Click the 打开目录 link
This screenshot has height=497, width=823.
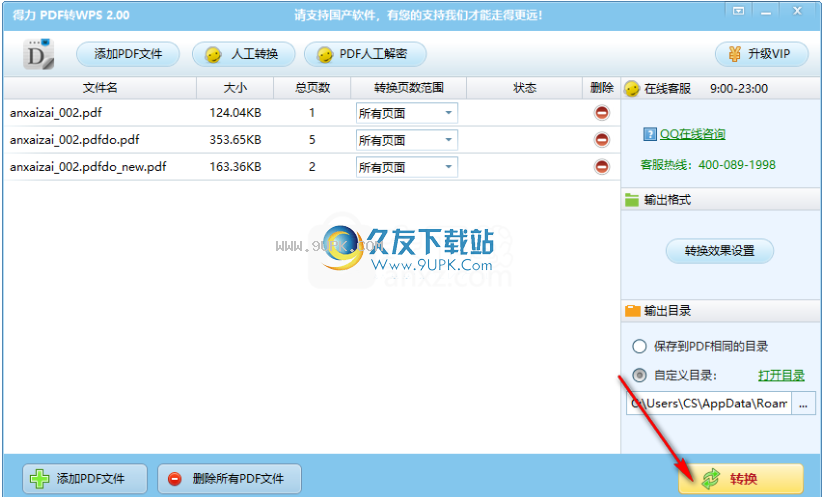pos(781,375)
